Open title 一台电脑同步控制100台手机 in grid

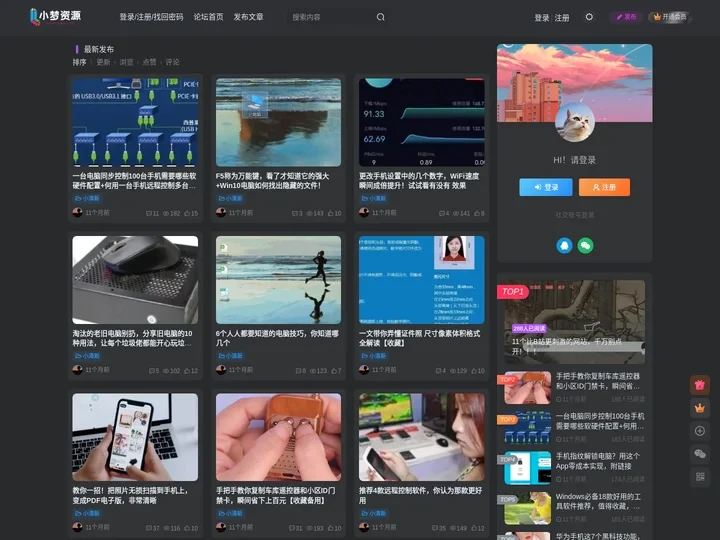[x=135, y=181]
